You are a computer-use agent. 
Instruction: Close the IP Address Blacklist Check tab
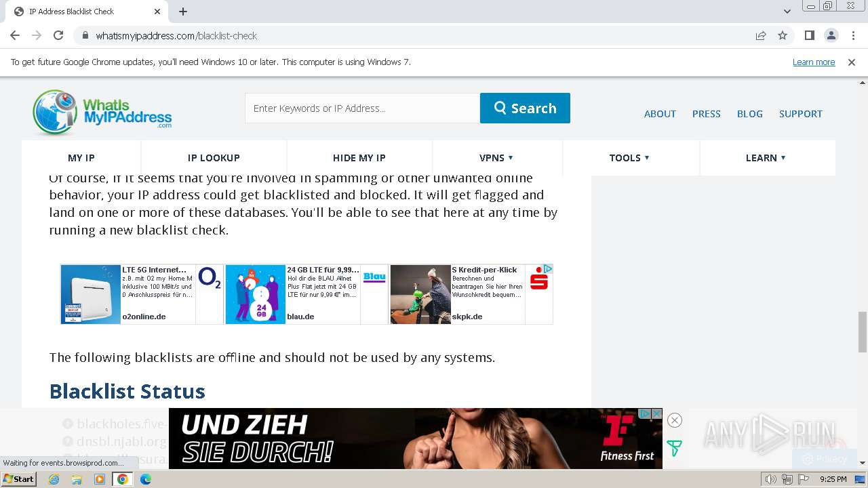[157, 12]
